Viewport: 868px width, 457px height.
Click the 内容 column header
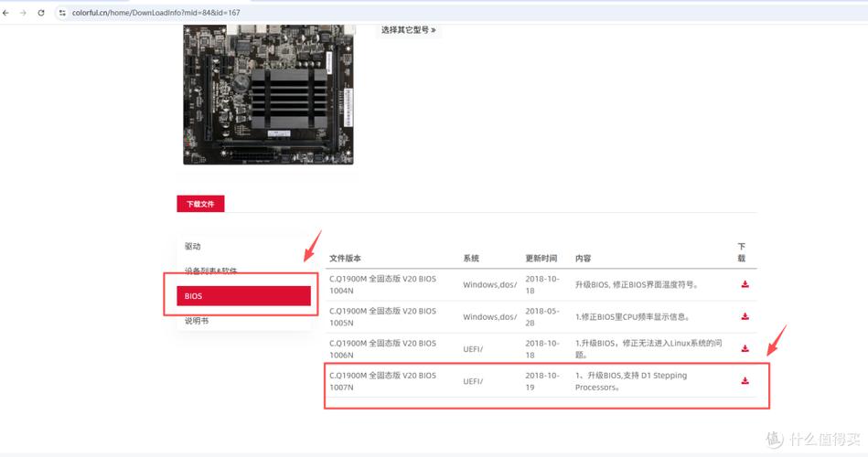click(583, 259)
